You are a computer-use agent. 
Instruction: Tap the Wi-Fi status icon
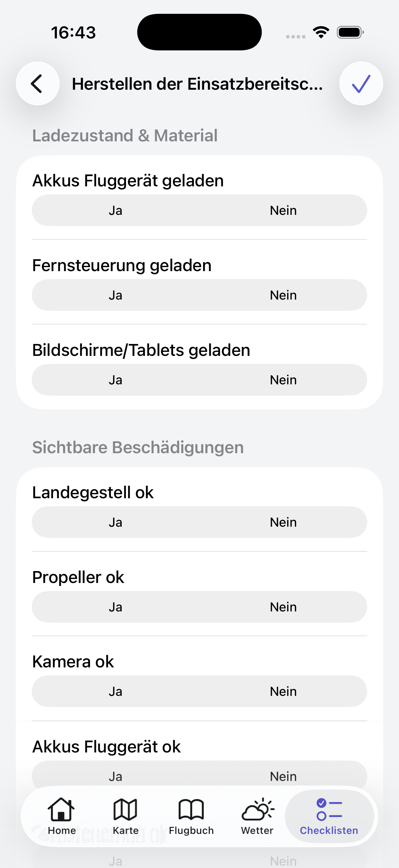point(321,32)
